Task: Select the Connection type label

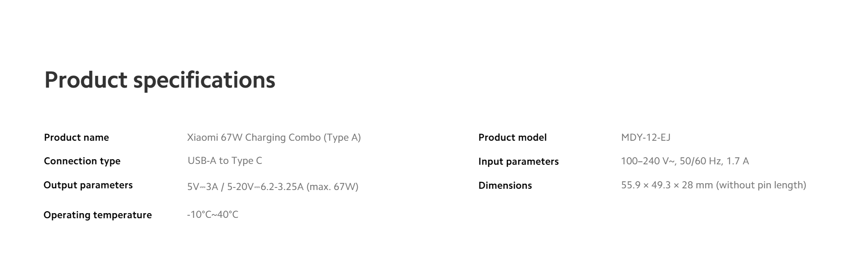Action: tap(82, 161)
